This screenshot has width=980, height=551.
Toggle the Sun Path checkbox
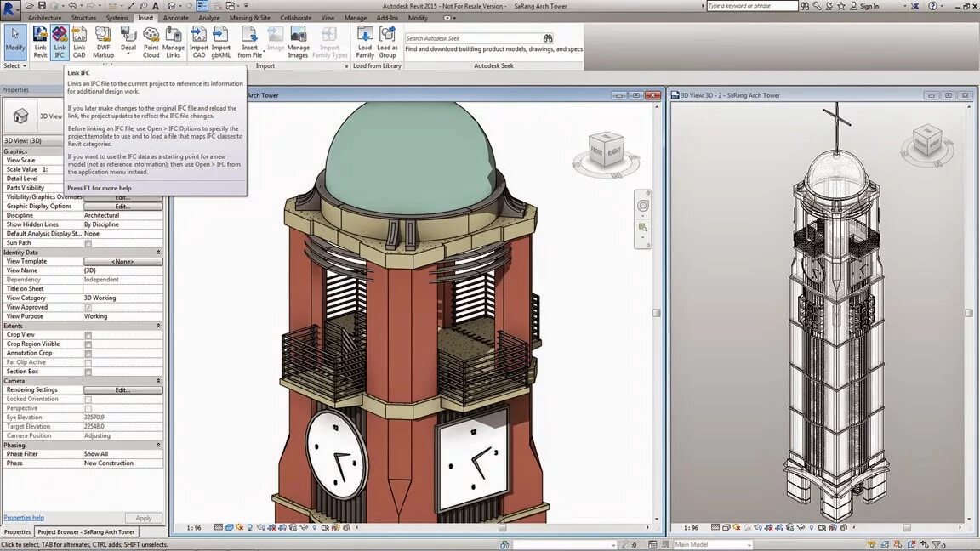[88, 243]
